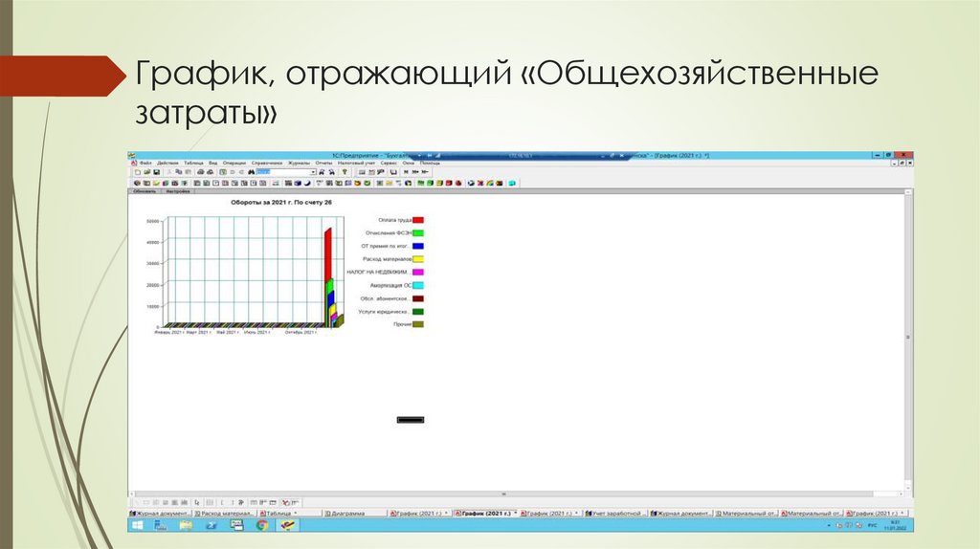Screen dimensions: 980x549
Task: Open the Помощь menu
Action: (x=430, y=163)
